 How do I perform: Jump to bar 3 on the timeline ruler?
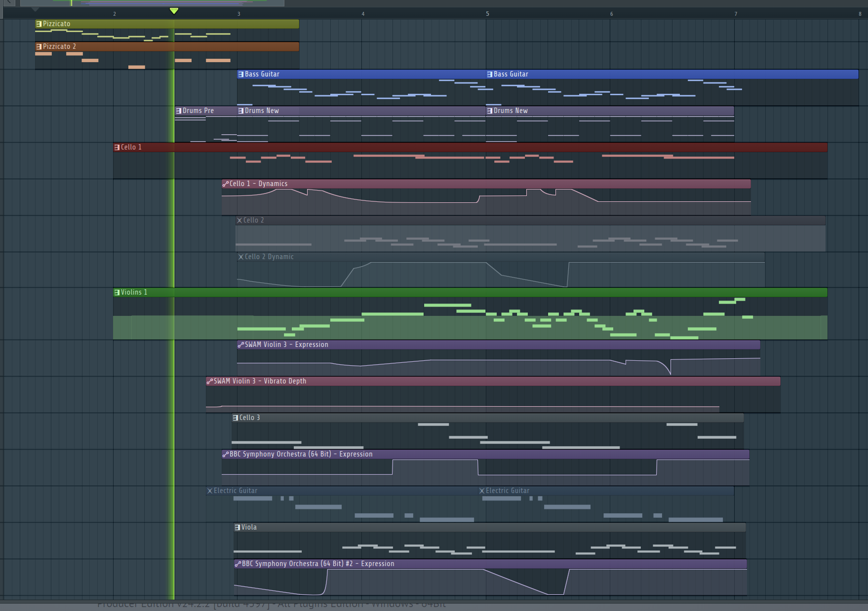click(239, 14)
